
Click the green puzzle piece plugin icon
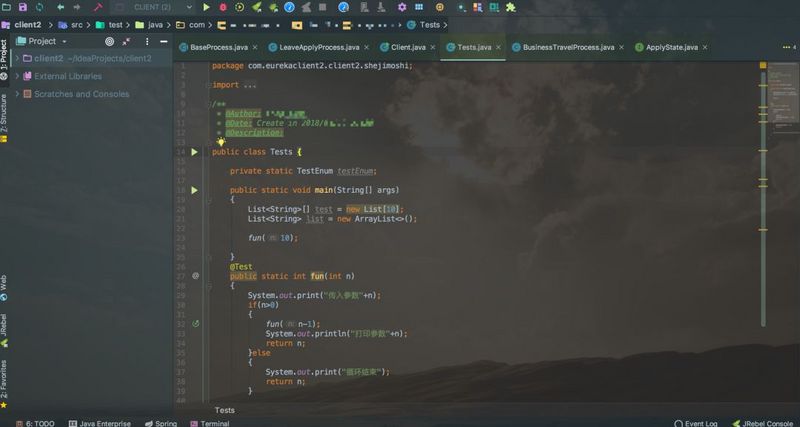510,7
